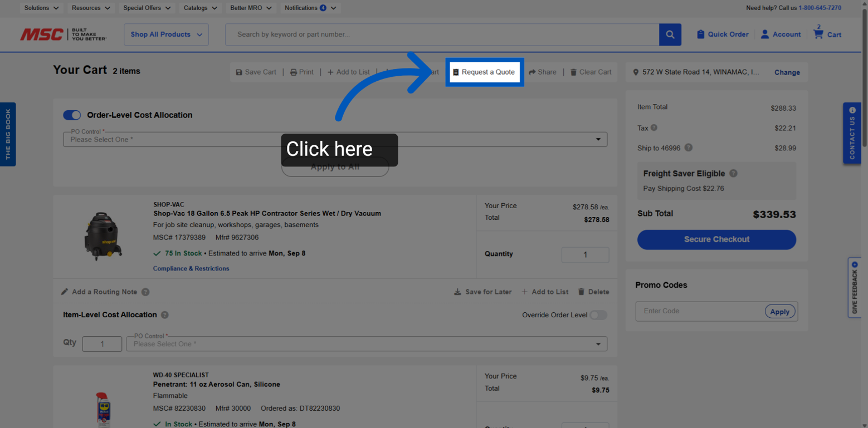
Task: Click Clear Cart trash option
Action: (x=591, y=72)
